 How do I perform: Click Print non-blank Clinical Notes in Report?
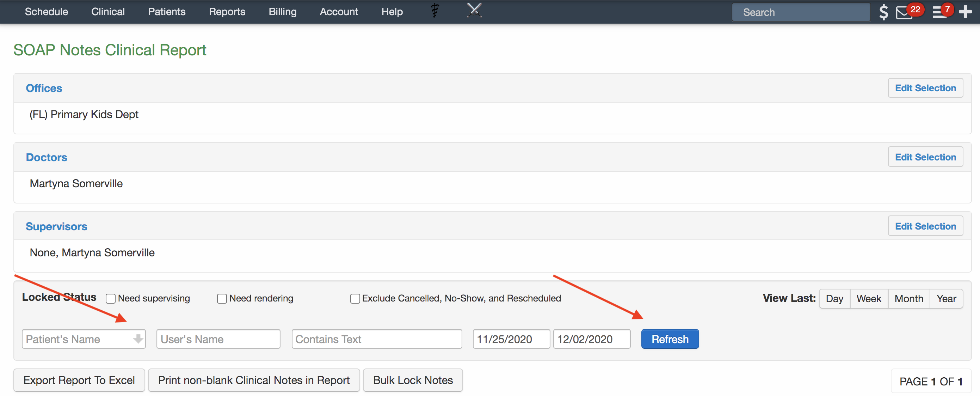coord(254,380)
